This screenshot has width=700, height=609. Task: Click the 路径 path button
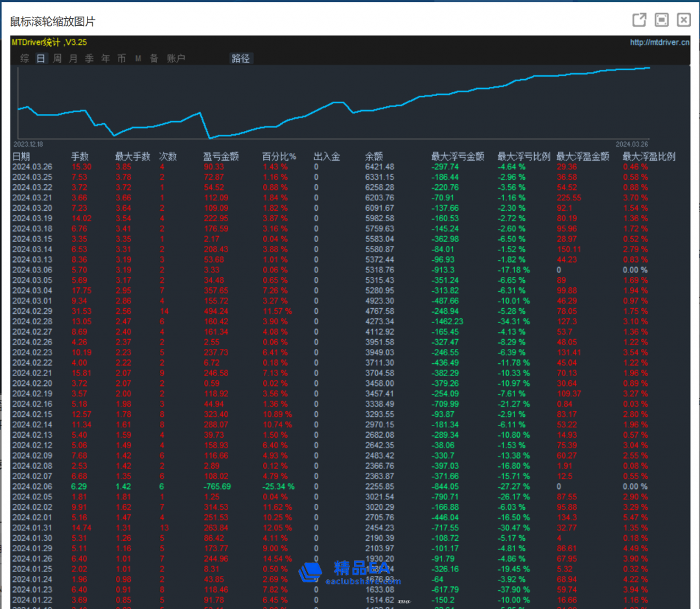coord(240,58)
